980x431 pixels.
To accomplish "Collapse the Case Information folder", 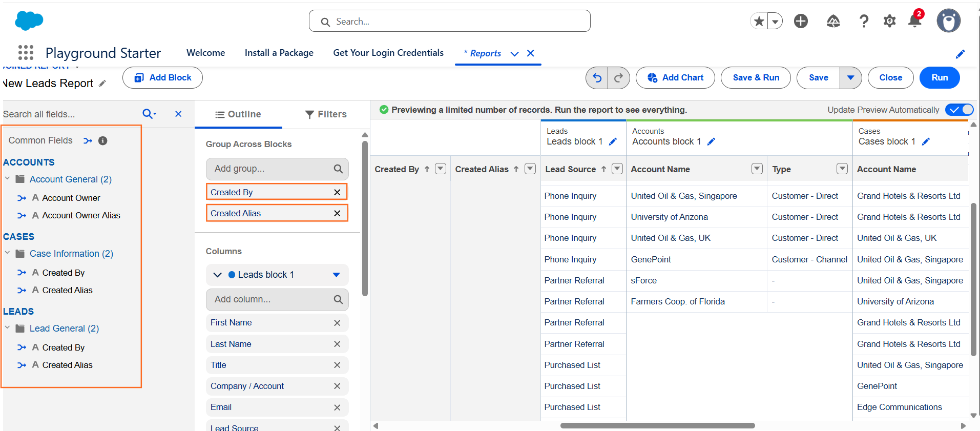I will 7,253.
